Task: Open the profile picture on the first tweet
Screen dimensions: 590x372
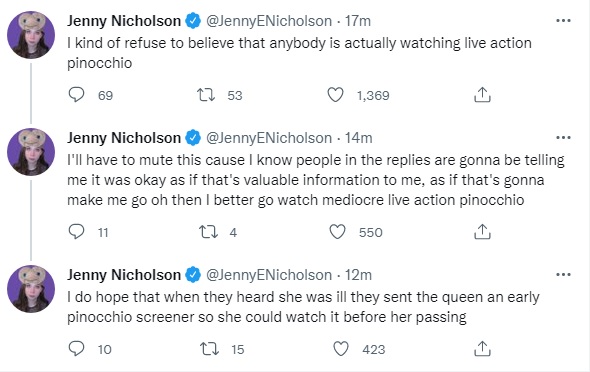Action: 31,35
